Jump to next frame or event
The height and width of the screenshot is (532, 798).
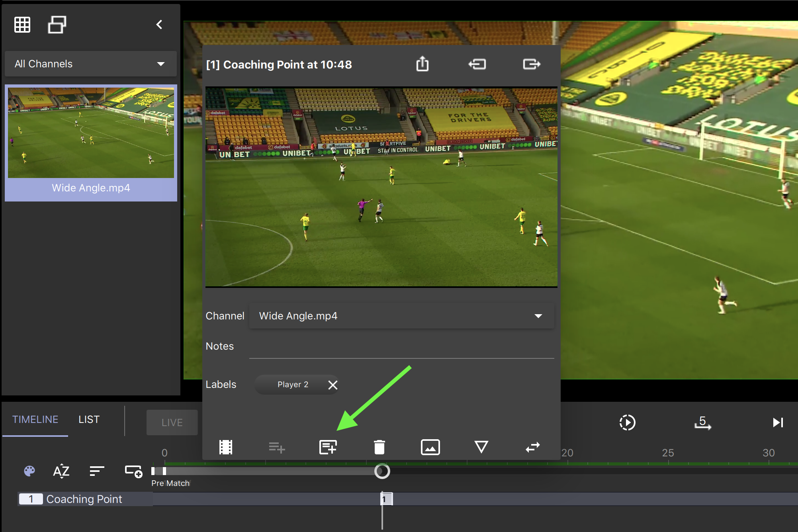click(x=778, y=422)
